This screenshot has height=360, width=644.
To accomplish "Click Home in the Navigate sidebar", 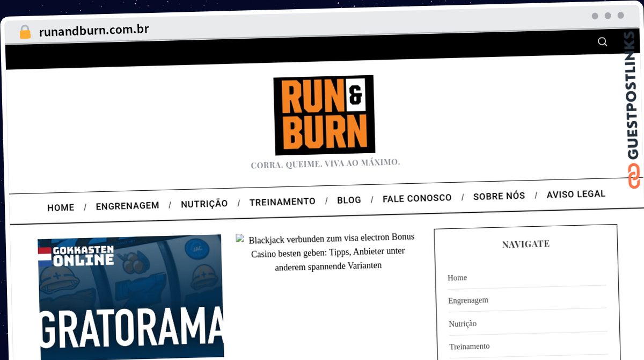I will pos(457,278).
